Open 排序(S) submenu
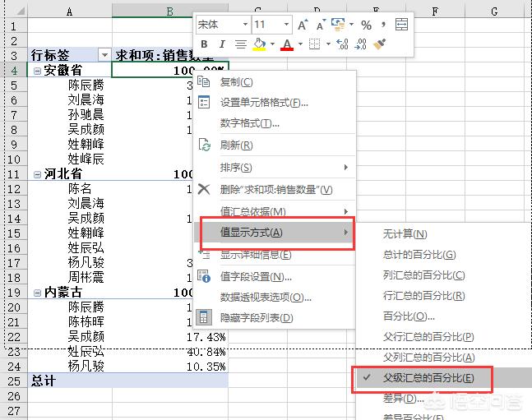Viewport: 532px width, 420px height. point(275,167)
